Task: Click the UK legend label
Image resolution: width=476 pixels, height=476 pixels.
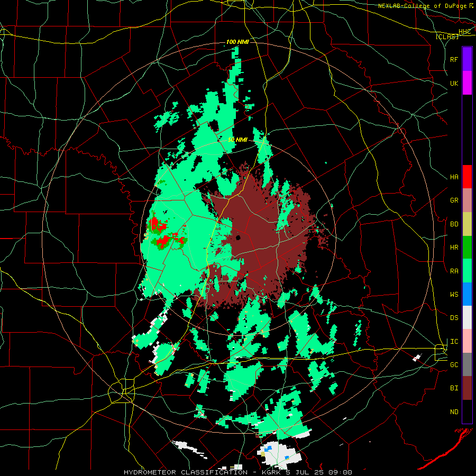Action: tap(454, 83)
